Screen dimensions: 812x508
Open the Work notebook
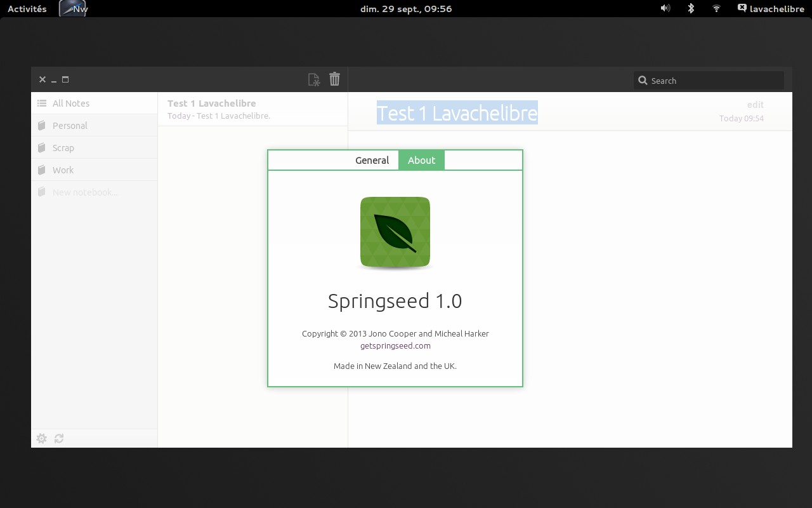click(63, 170)
